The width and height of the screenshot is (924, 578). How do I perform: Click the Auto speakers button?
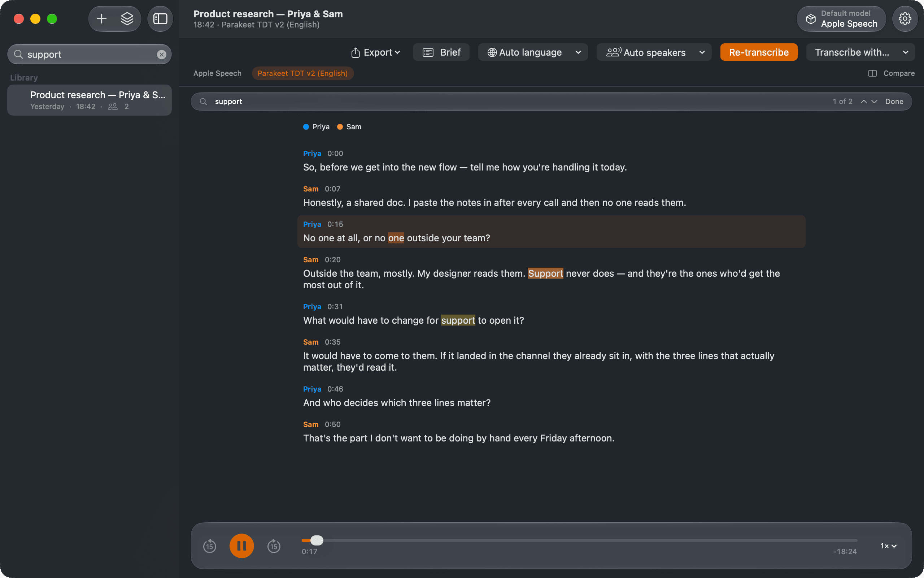[x=646, y=52]
